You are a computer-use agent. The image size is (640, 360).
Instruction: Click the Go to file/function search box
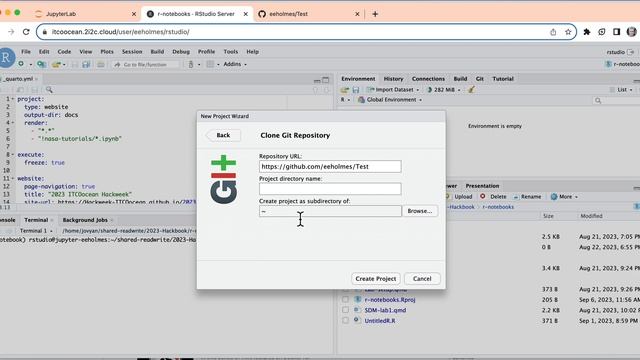point(146,64)
